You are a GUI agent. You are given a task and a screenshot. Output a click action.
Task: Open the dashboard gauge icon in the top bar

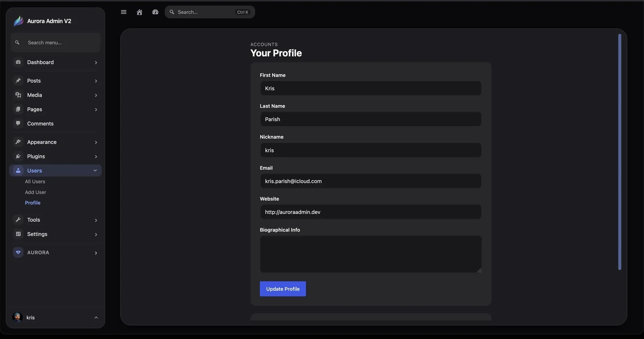(x=155, y=12)
